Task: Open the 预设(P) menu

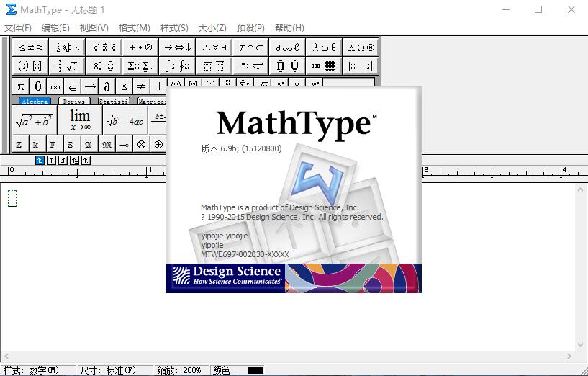Action: (250, 28)
